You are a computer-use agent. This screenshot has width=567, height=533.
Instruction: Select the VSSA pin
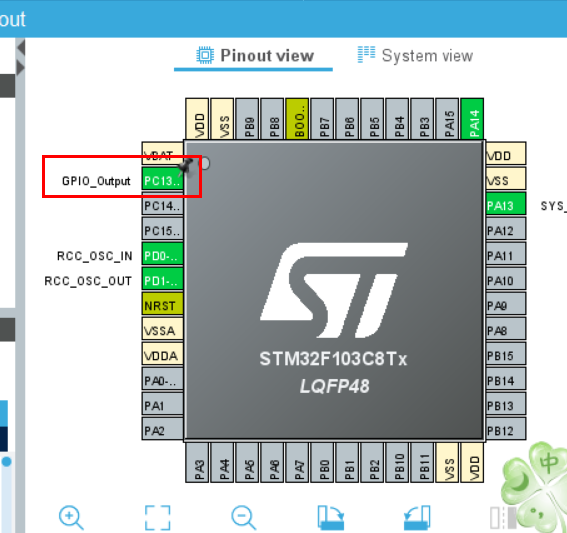coord(162,330)
